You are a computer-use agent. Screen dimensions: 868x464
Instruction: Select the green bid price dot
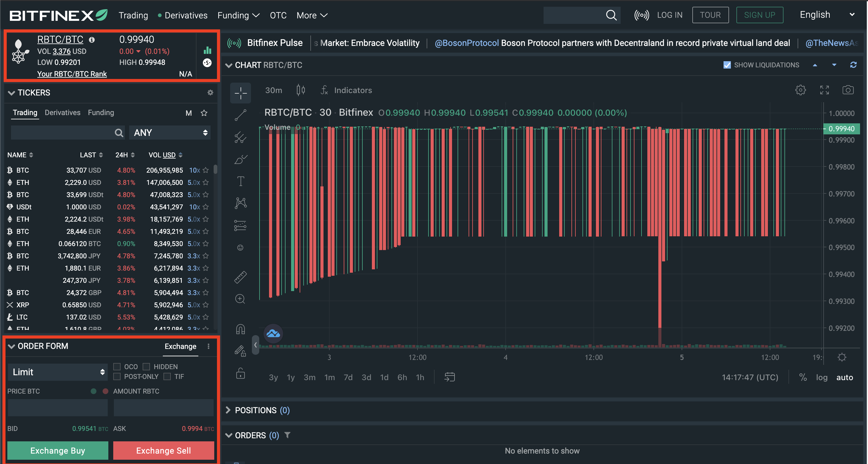click(94, 391)
